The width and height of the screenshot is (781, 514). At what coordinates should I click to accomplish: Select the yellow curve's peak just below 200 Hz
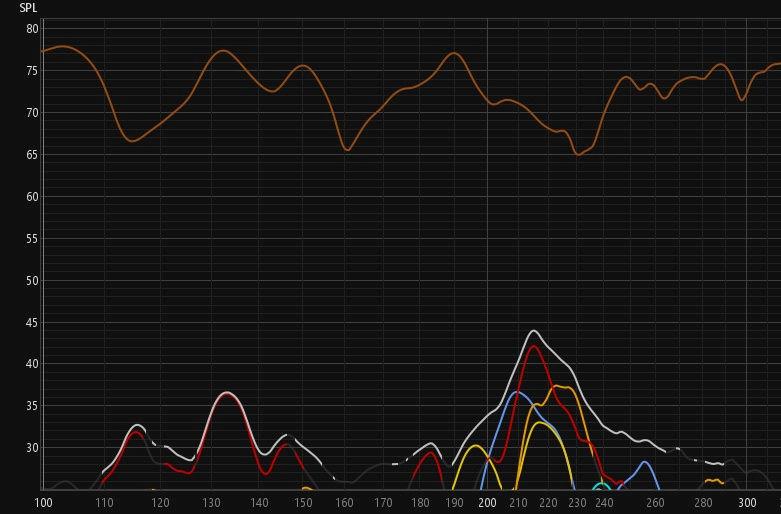coord(476,446)
